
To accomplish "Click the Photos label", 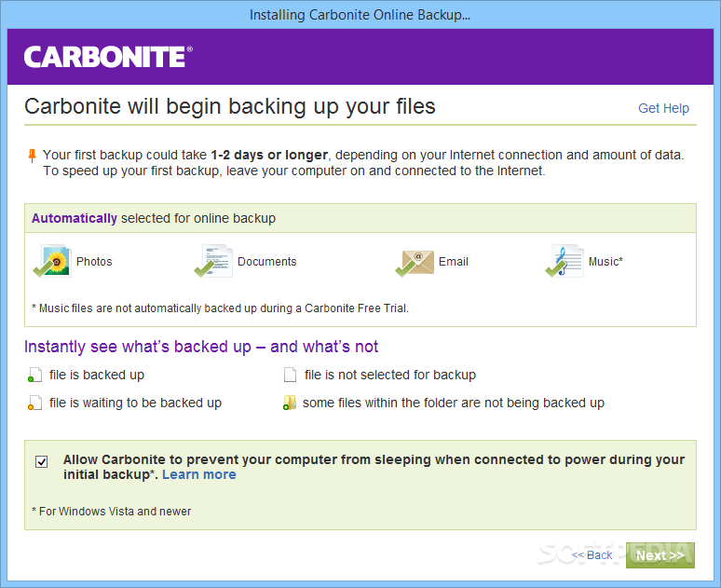I will (x=94, y=261).
